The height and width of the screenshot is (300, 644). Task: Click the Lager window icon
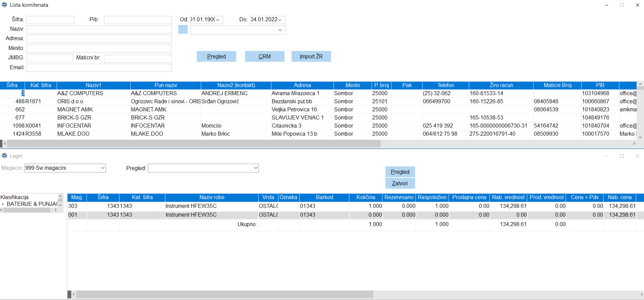coord(4,156)
